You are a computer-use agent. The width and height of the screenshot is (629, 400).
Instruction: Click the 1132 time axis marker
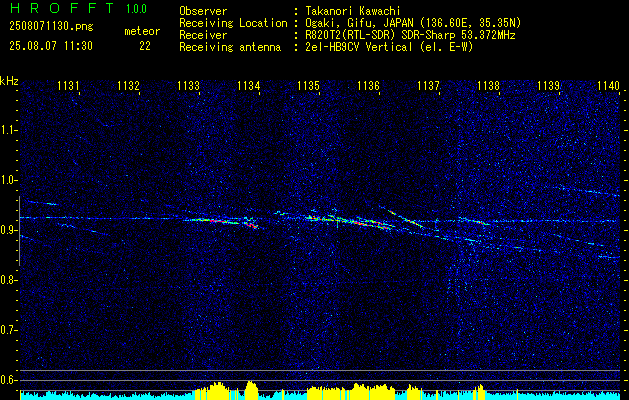point(128,86)
